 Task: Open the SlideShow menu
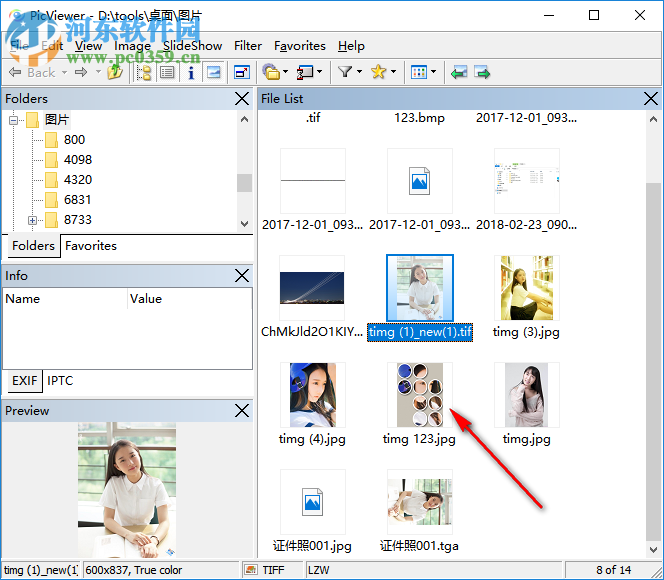(x=193, y=46)
